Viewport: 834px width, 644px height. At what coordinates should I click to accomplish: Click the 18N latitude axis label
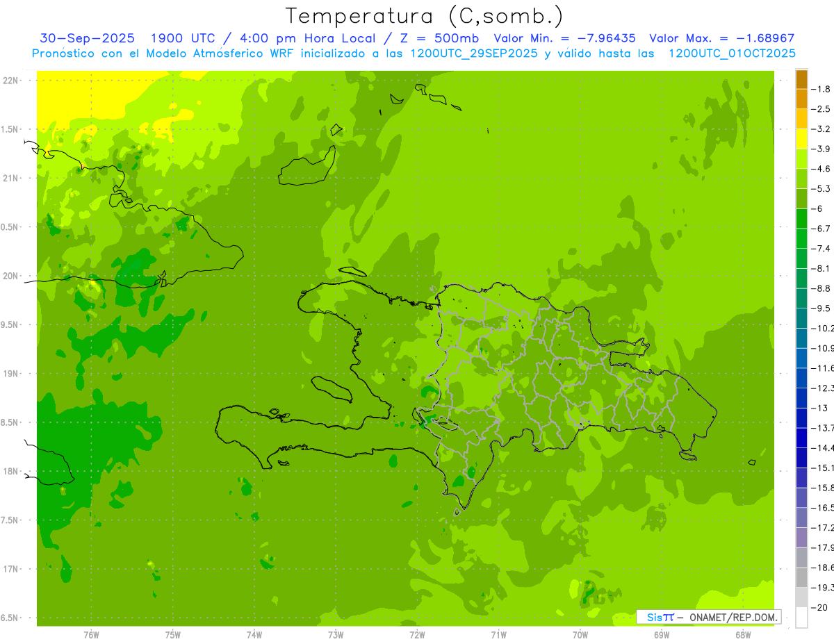(x=12, y=472)
